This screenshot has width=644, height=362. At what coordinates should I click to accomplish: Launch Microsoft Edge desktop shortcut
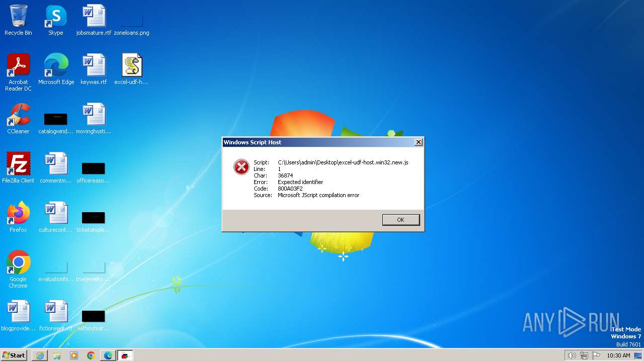[56, 69]
